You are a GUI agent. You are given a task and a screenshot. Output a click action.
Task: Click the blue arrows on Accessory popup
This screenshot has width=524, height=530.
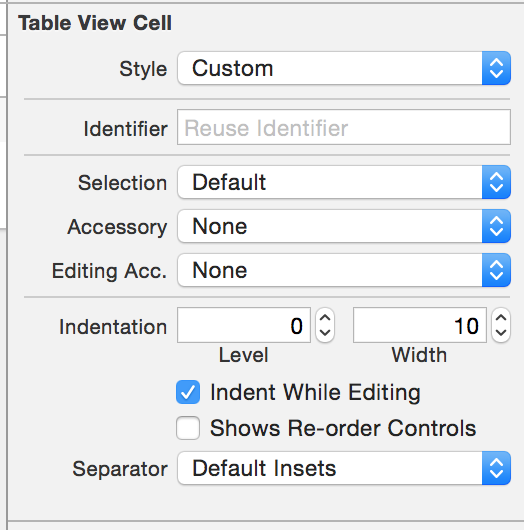click(x=496, y=226)
